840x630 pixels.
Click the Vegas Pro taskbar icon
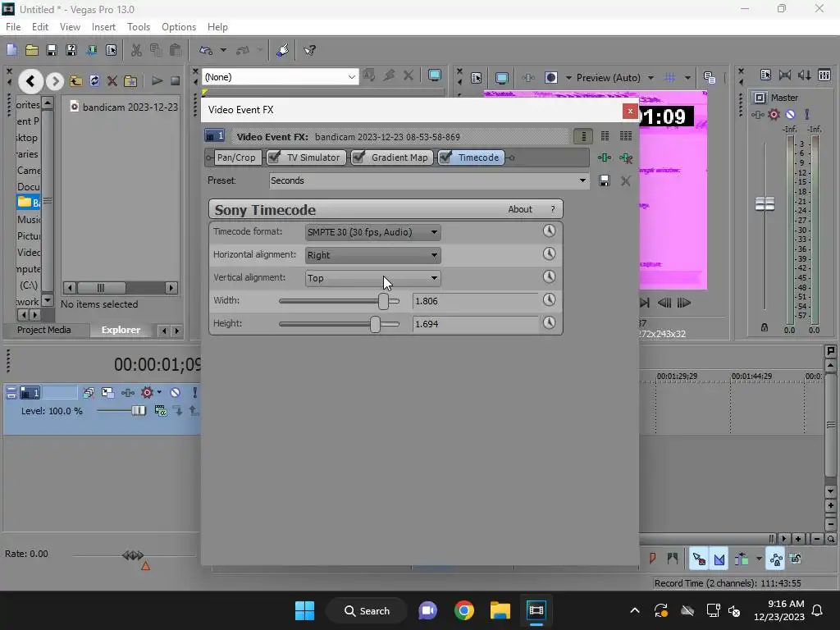[x=536, y=610]
